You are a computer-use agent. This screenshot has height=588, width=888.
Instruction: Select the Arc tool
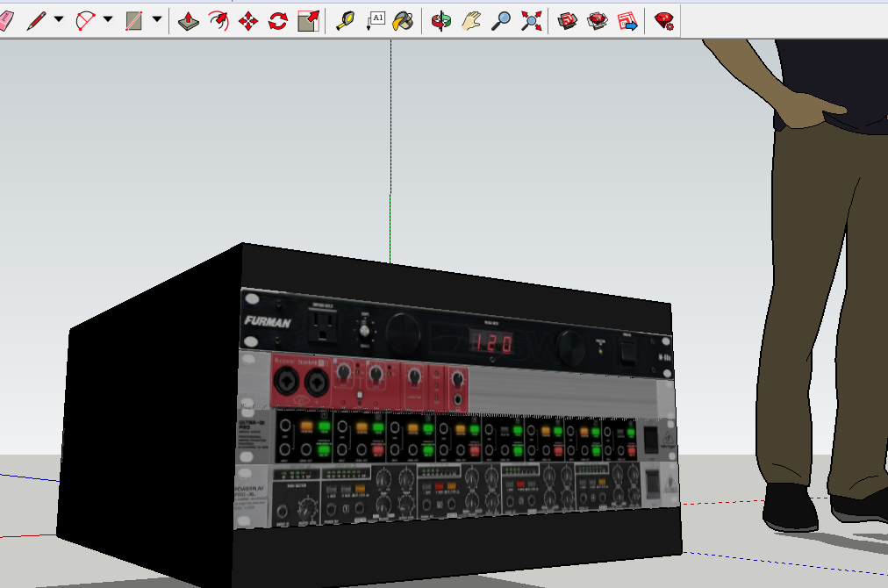point(85,22)
